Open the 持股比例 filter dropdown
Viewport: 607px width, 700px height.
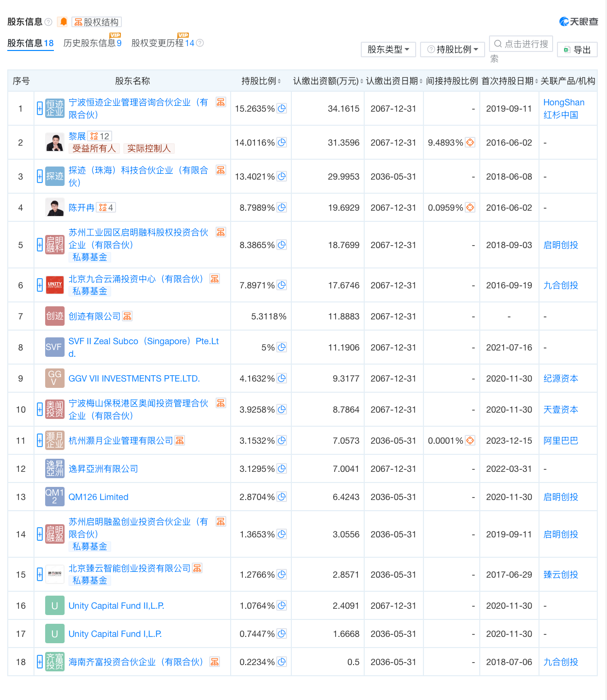click(452, 49)
